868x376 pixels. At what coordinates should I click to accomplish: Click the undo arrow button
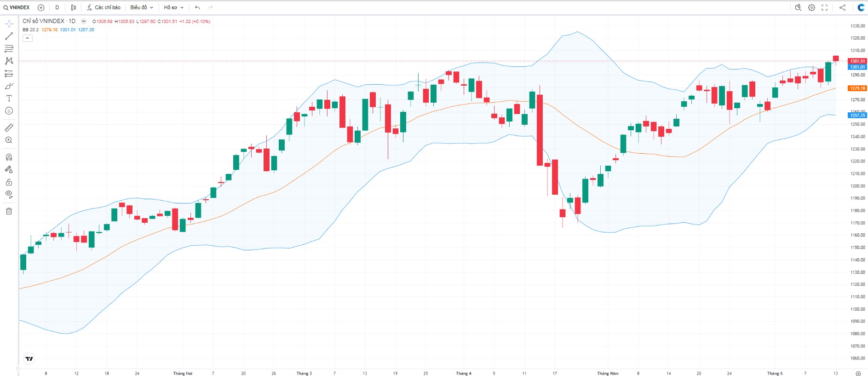197,7
